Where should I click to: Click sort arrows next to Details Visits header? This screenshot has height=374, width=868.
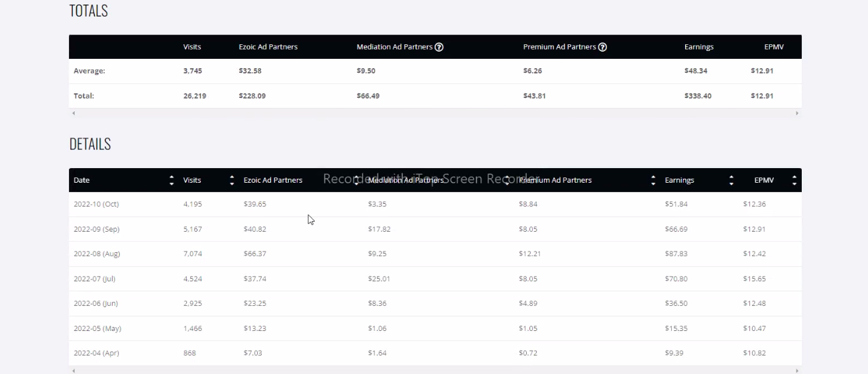point(232,180)
